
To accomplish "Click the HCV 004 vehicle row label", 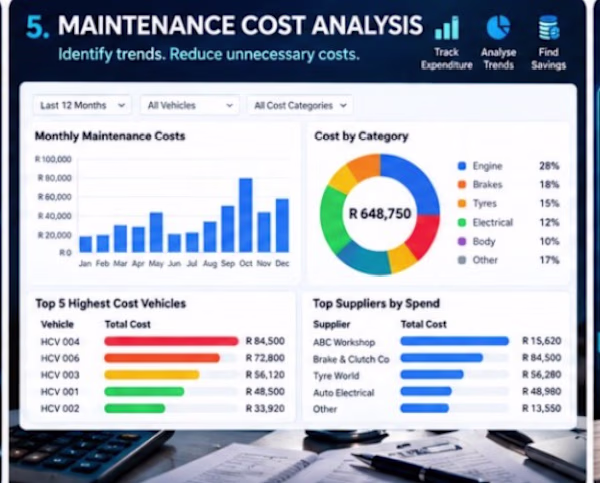I will click(60, 341).
